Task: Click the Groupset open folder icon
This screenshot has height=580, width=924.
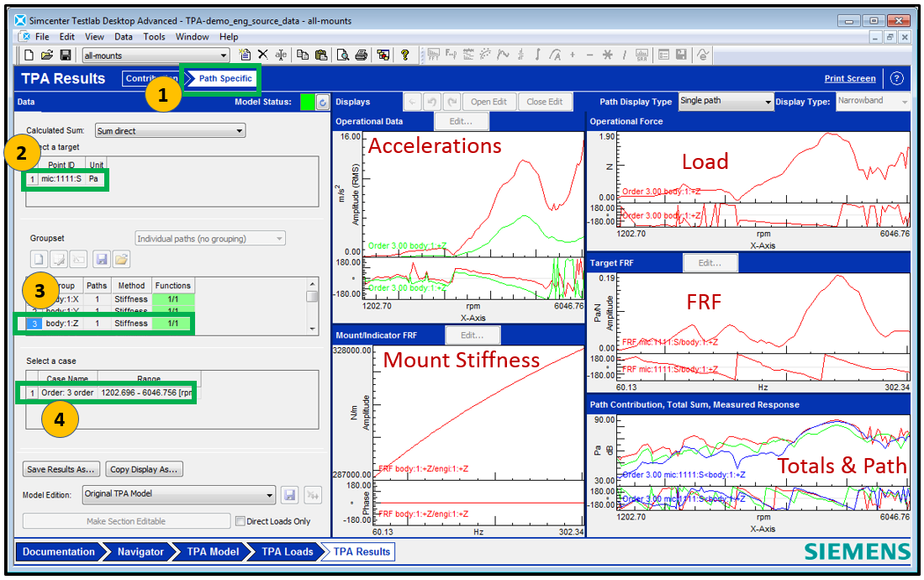Action: pyautogui.click(x=121, y=260)
